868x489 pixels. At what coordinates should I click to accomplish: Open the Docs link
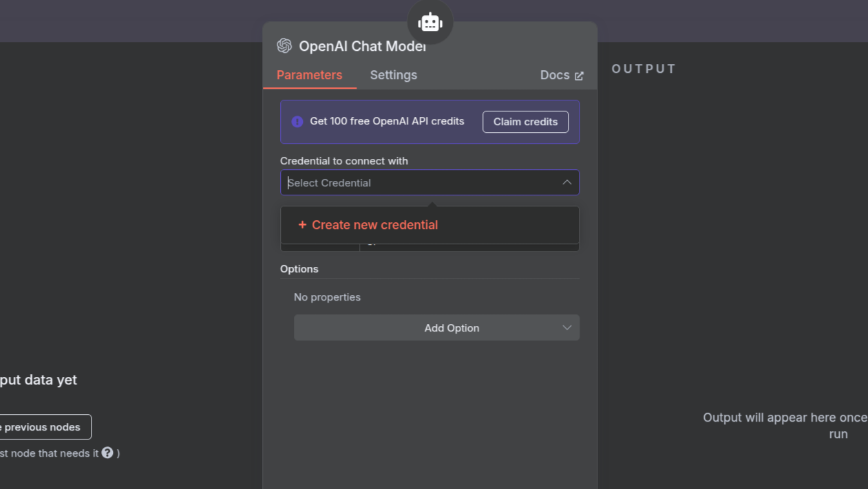tap(555, 75)
